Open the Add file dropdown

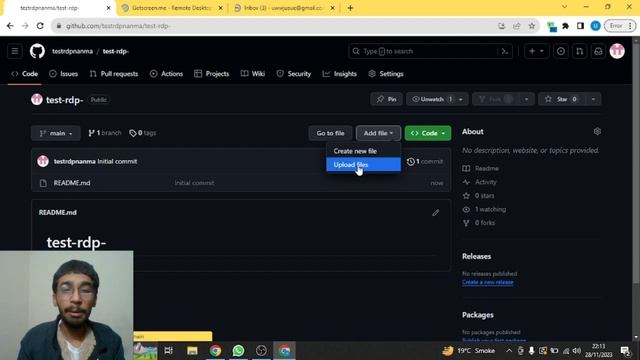click(378, 133)
